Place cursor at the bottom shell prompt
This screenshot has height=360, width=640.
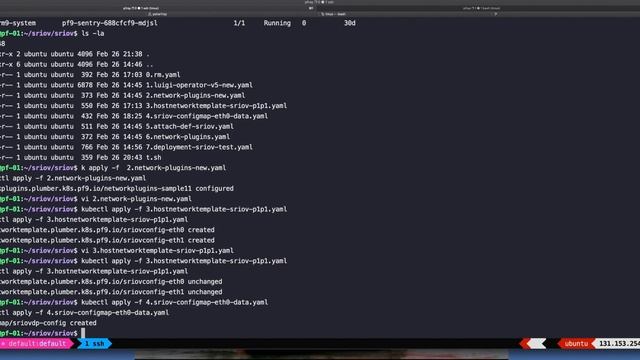coord(83,333)
